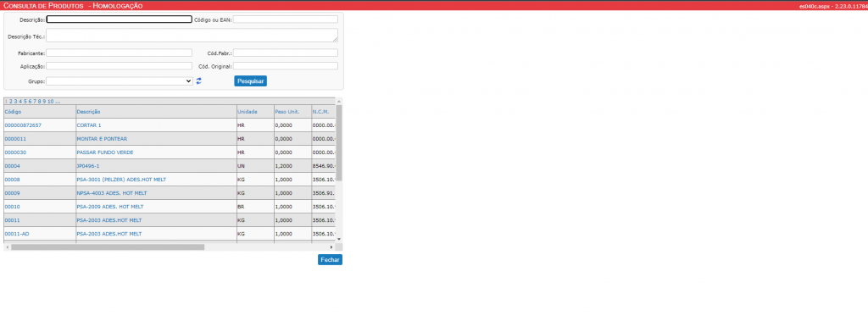Open the Grupo dropdown

[120, 80]
